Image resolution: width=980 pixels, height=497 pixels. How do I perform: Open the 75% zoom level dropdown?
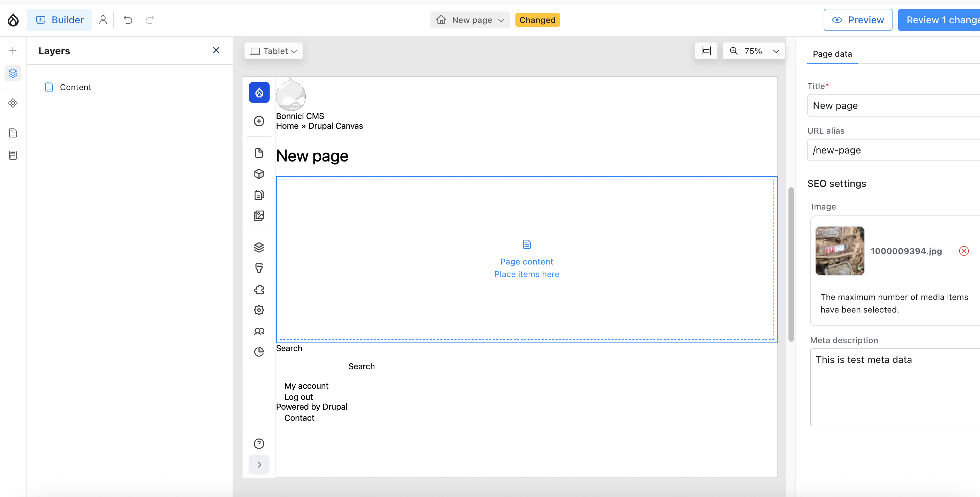[x=754, y=50]
